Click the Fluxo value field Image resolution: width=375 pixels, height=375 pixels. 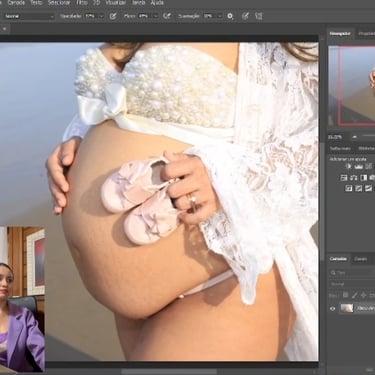click(x=144, y=16)
